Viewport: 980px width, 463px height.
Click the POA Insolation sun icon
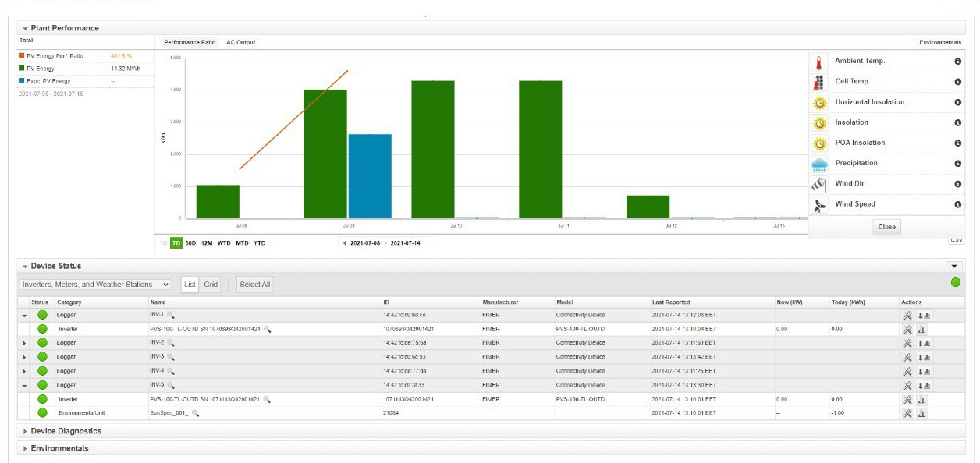[819, 143]
